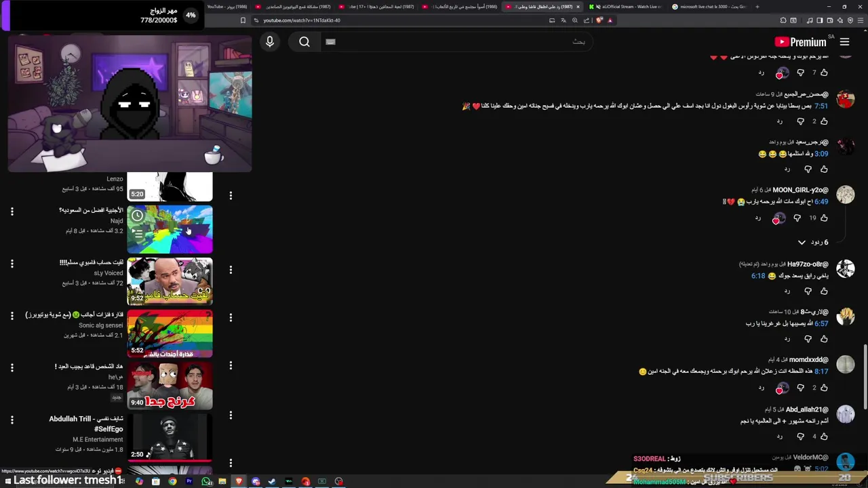Like Abd_allah21's comment
The image size is (868, 488).
point(824,436)
